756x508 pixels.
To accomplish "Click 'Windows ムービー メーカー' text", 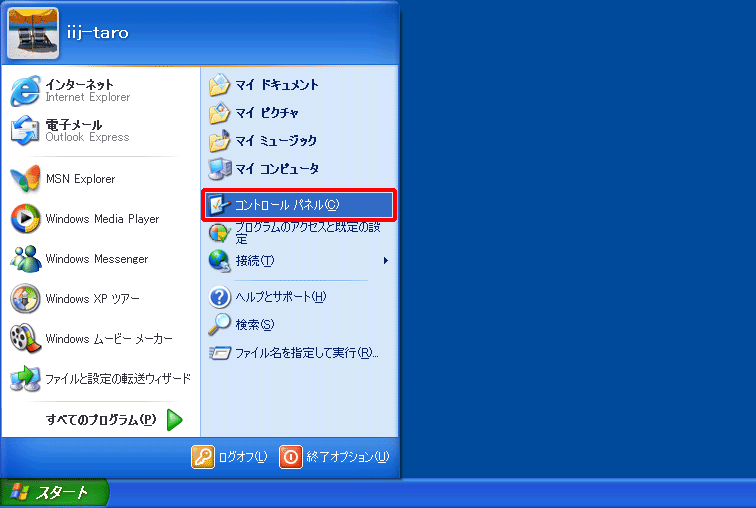I will (109, 339).
